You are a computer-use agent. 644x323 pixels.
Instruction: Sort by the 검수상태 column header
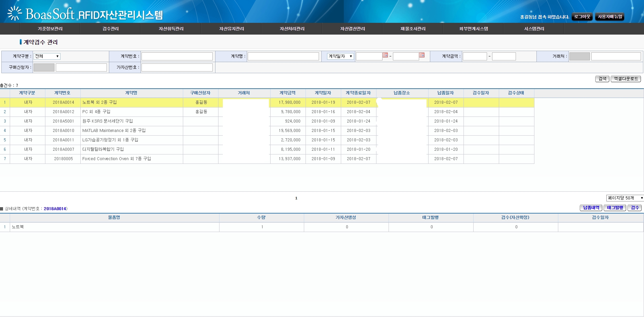click(516, 93)
